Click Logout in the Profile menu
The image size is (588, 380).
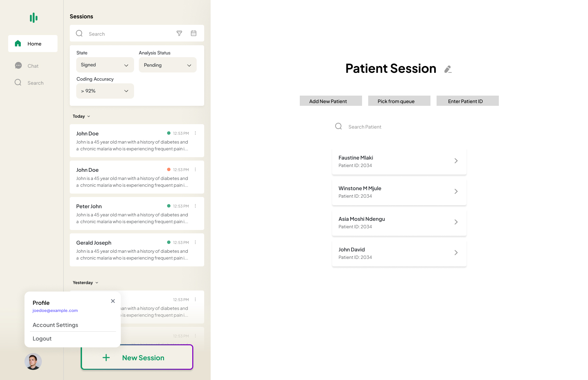point(42,339)
